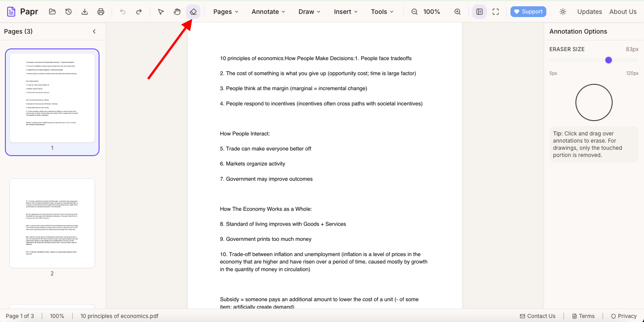Redo the last action
The width and height of the screenshot is (644, 322).
pos(139,12)
